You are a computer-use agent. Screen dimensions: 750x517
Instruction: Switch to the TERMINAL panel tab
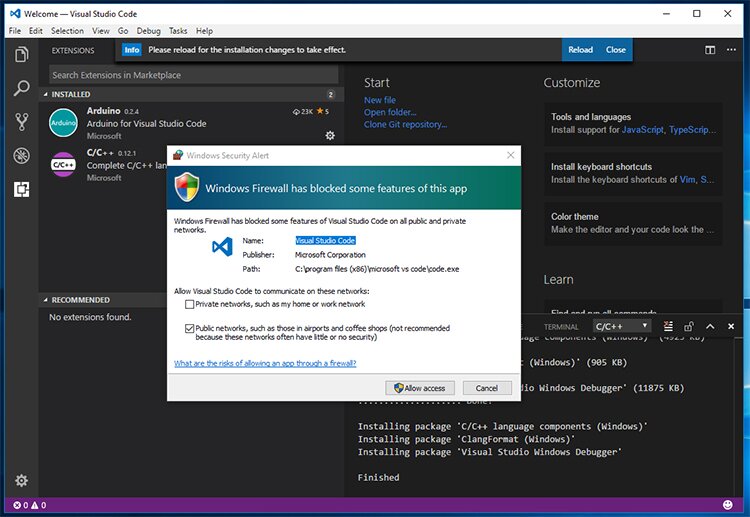[x=561, y=327]
